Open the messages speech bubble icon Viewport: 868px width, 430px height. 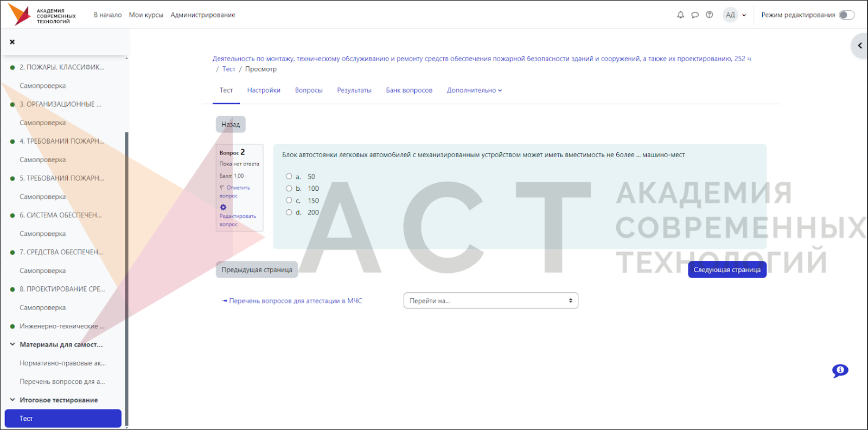695,15
